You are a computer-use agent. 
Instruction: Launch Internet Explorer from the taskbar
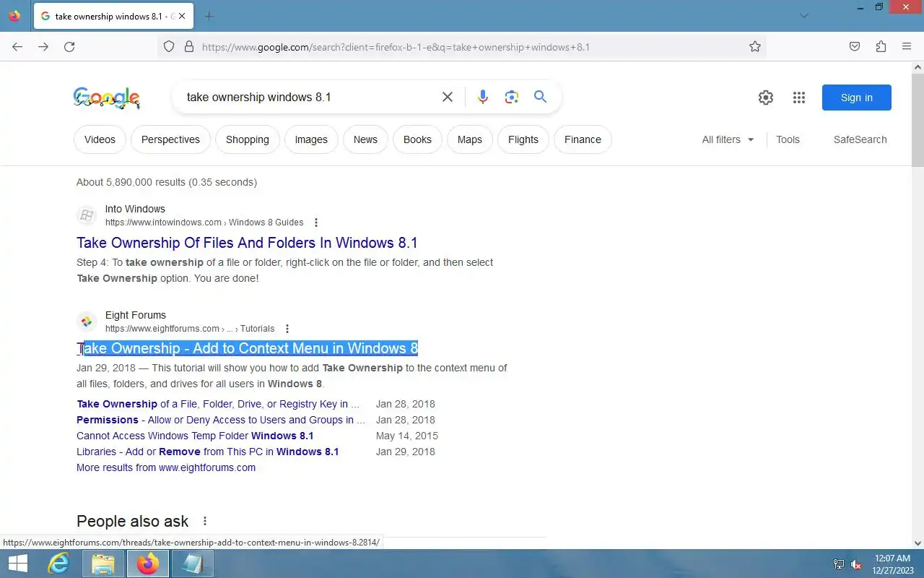click(x=58, y=564)
